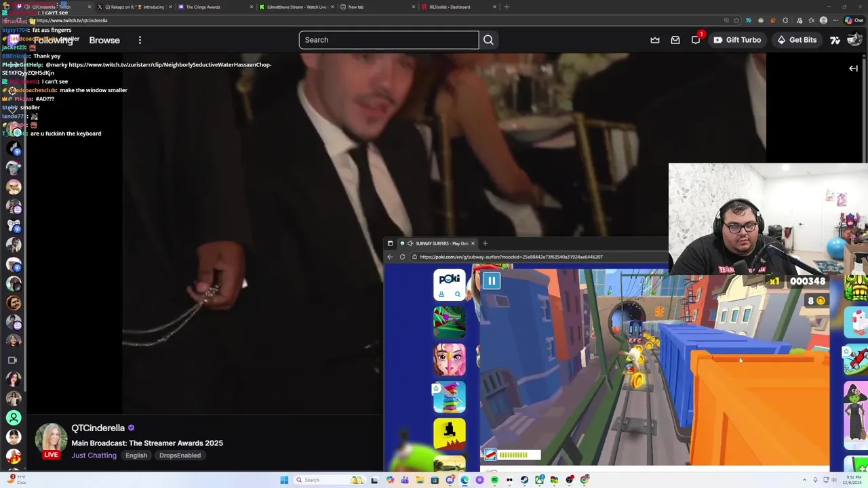Viewport: 868px width, 488px height.
Task: Open the Browse page on Twitch
Action: click(x=104, y=40)
